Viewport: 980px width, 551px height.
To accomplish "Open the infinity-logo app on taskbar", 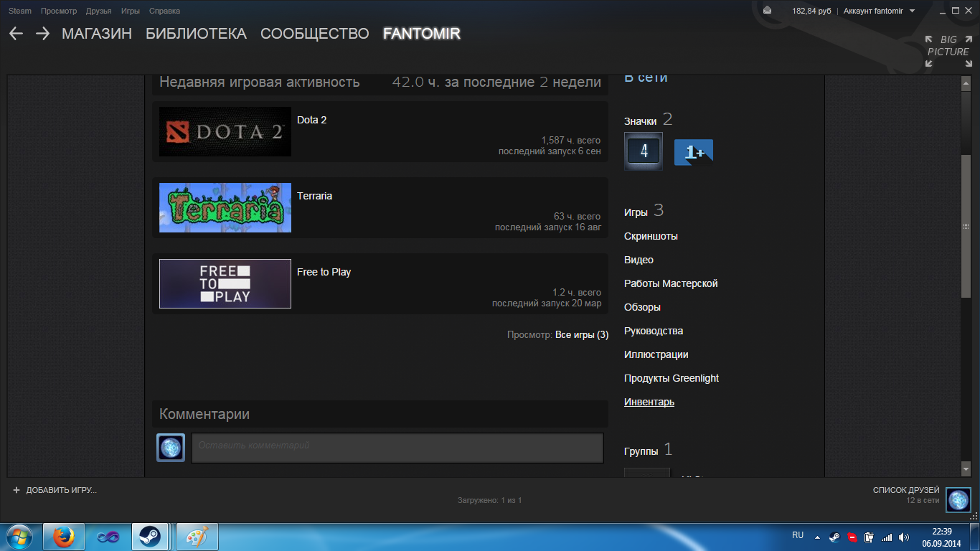I will tap(108, 537).
